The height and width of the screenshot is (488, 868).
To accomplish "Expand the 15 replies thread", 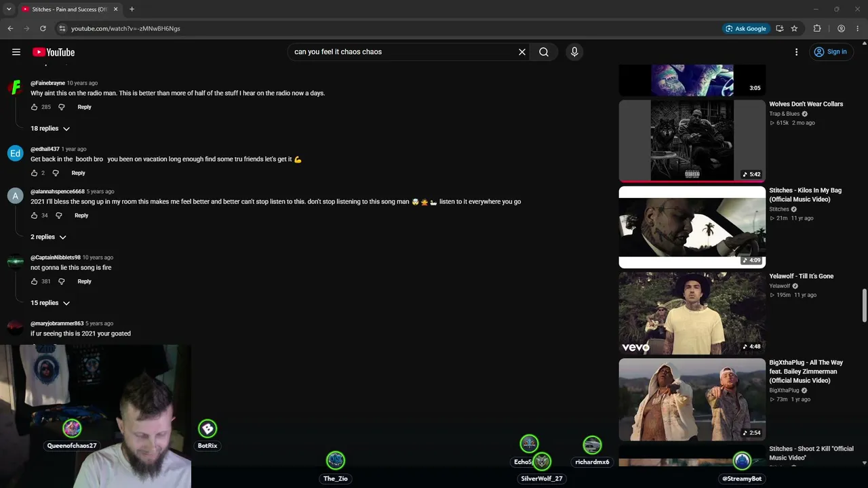I will point(50,303).
